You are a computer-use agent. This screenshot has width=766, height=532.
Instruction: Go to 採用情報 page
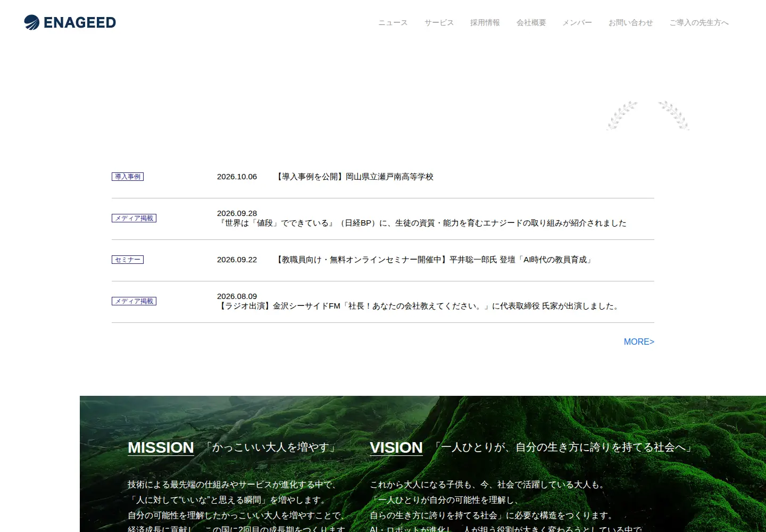[x=485, y=22]
